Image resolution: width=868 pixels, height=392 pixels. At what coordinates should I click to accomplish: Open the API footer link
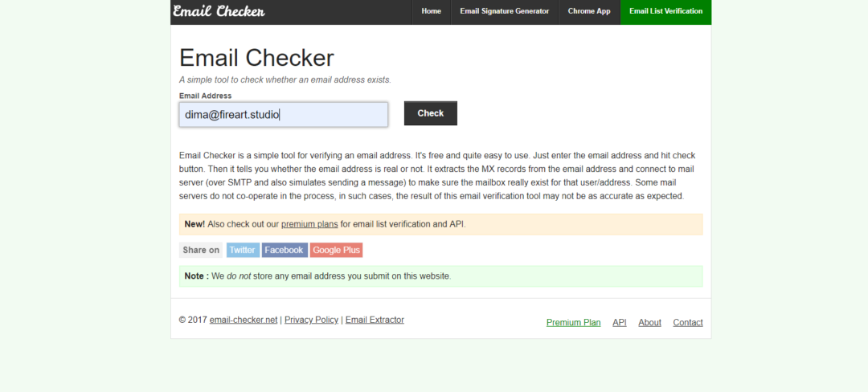click(x=619, y=323)
